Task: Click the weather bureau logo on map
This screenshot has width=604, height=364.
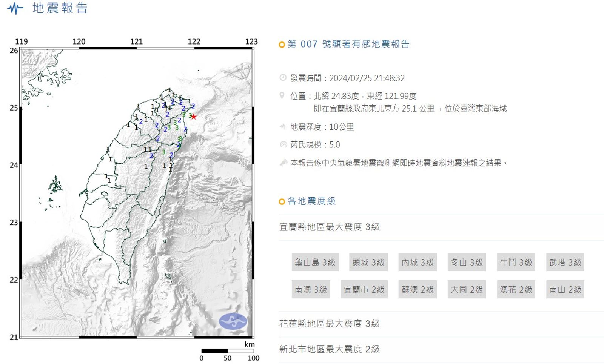Action: (x=233, y=321)
